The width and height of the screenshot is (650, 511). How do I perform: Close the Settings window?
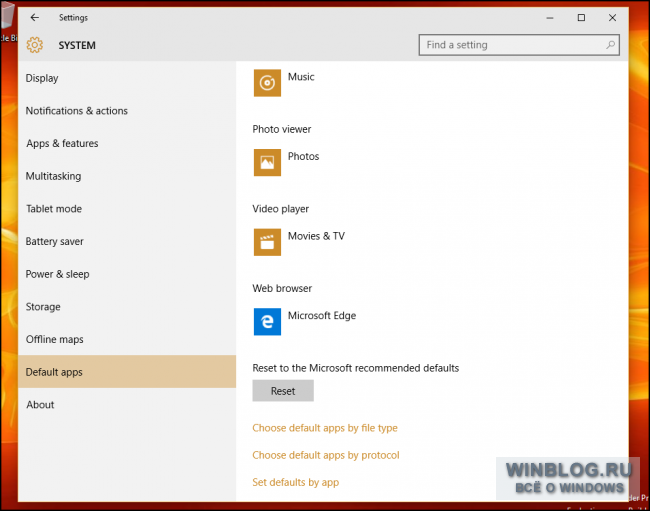pos(612,17)
